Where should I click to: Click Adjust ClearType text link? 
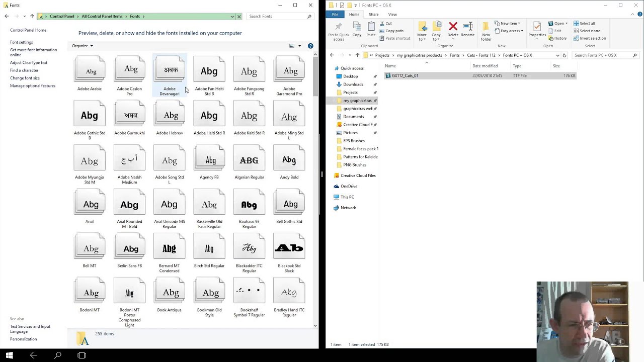(29, 63)
